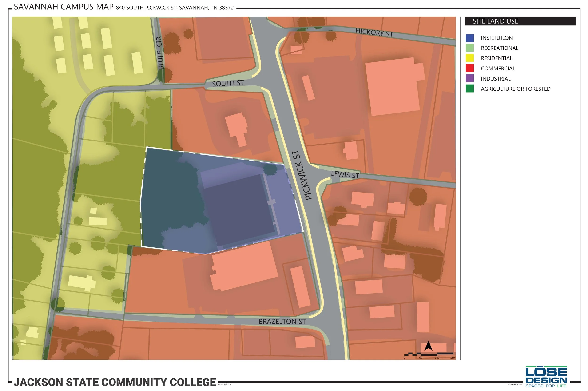This screenshot has width=588, height=391.
Task: Click the March 2026 date text
Action: pyautogui.click(x=515, y=384)
